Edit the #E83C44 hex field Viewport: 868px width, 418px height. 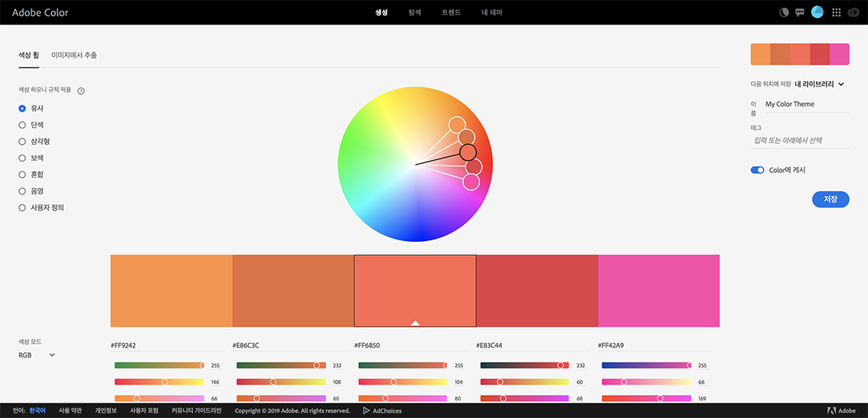tap(533, 346)
